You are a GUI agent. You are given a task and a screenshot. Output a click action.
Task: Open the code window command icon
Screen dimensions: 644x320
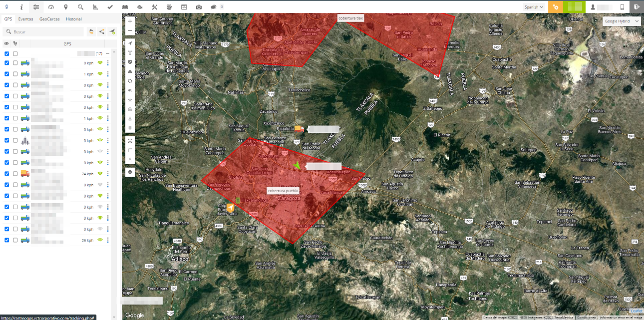[x=184, y=7]
